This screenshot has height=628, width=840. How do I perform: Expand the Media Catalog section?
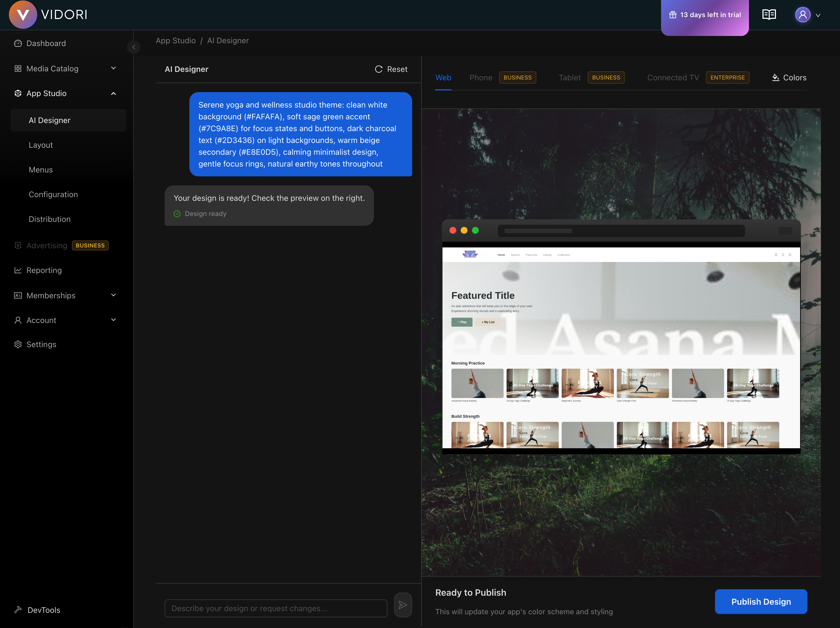click(113, 68)
